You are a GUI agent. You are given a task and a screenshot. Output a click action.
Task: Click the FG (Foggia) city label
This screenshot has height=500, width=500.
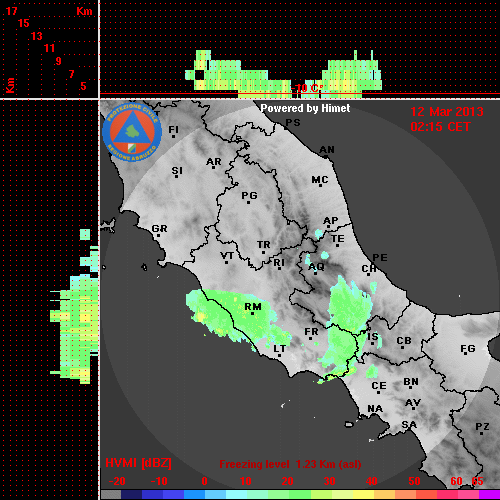(468, 349)
